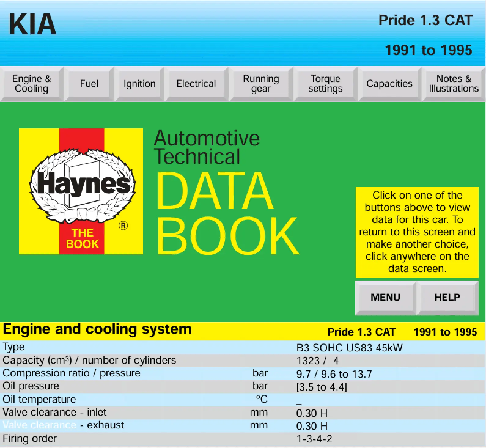The height and width of the screenshot is (448, 486).
Task: Click the HELP button
Action: 447,297
